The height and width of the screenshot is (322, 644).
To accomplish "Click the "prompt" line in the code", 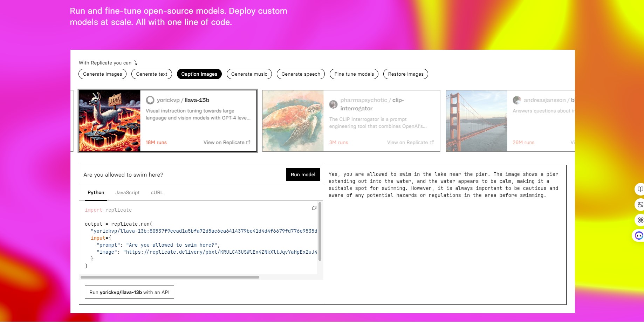I will coord(158,245).
